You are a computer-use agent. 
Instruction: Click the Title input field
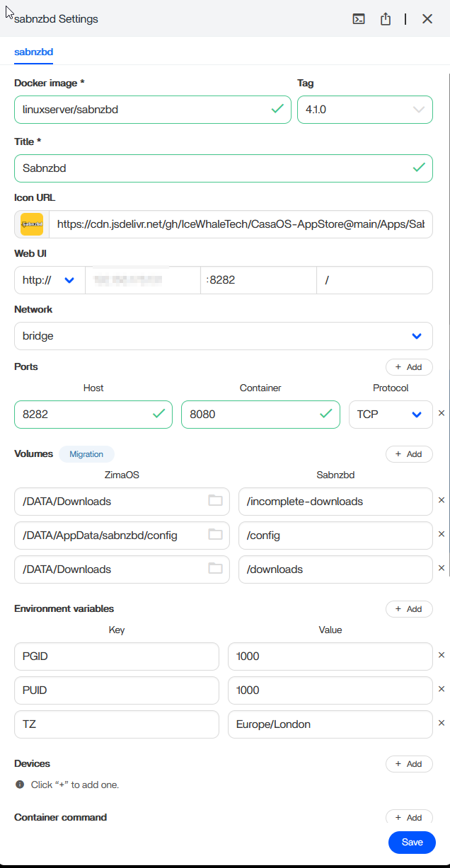pyautogui.click(x=212, y=168)
